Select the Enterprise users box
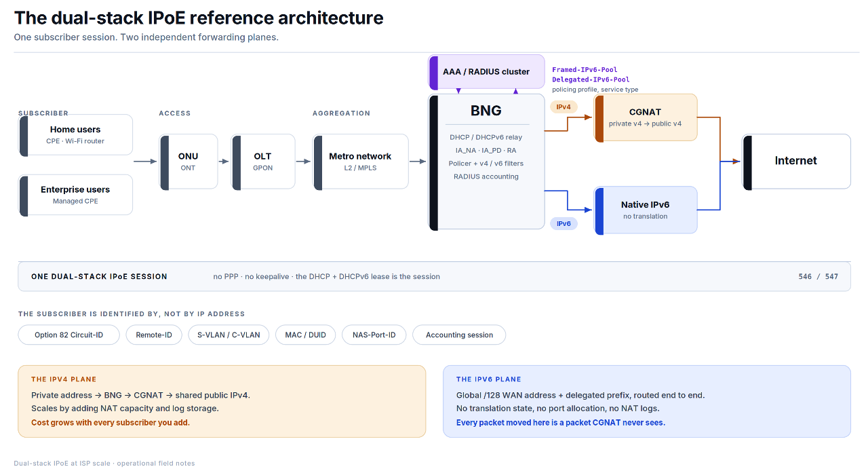 point(76,195)
